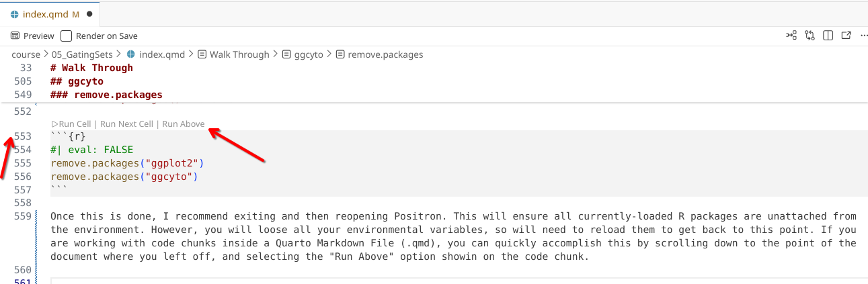
Task: Open the course breadcrumb dropdown
Action: click(26, 54)
